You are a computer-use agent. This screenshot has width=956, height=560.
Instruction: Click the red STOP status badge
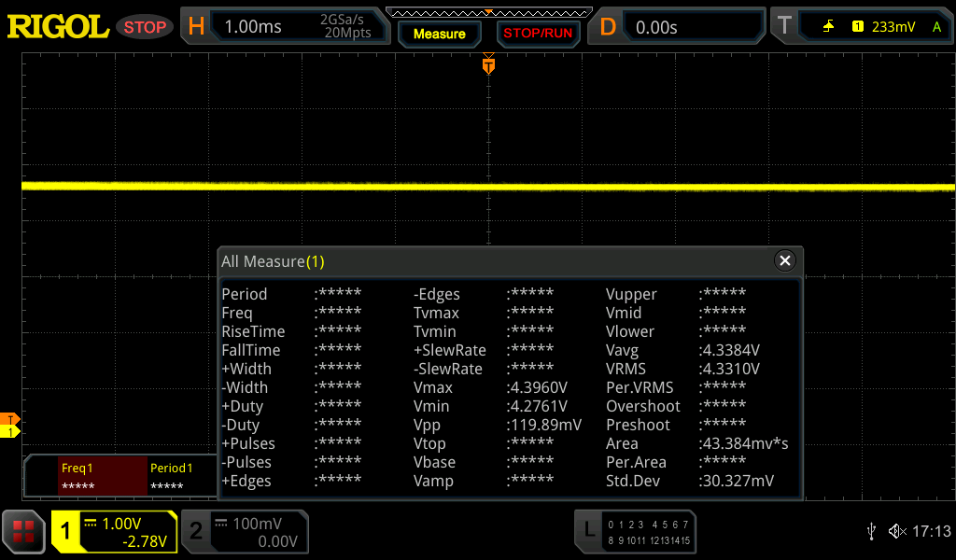pyautogui.click(x=145, y=27)
